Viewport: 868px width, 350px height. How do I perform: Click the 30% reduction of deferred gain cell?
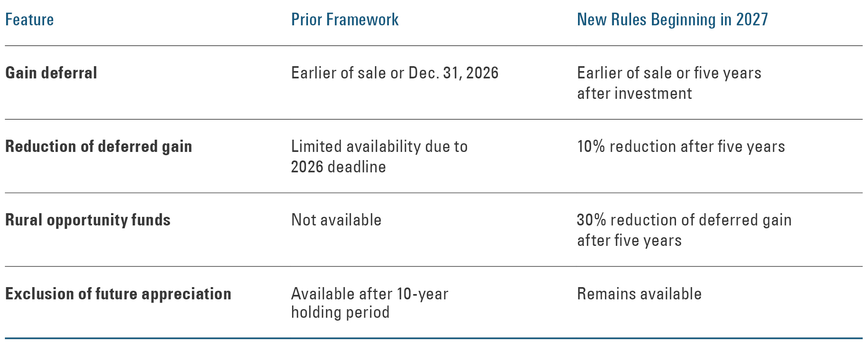(x=684, y=230)
